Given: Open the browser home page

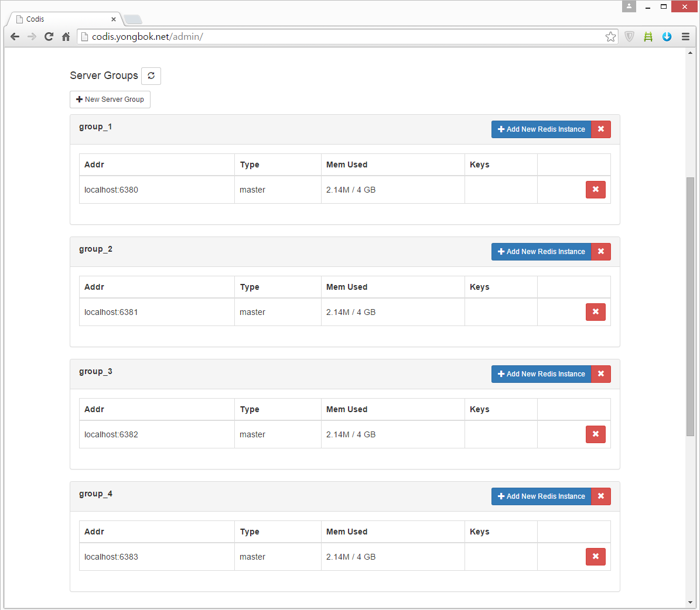Looking at the screenshot, I should [x=66, y=37].
